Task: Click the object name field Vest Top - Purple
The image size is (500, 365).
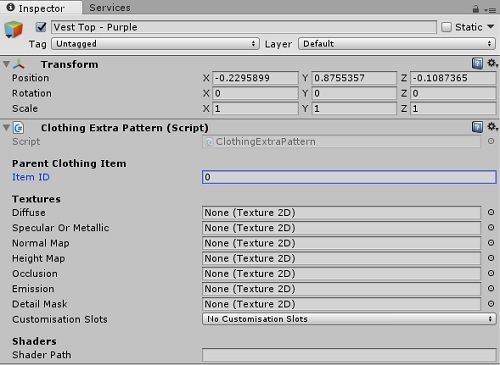Action: point(244,27)
